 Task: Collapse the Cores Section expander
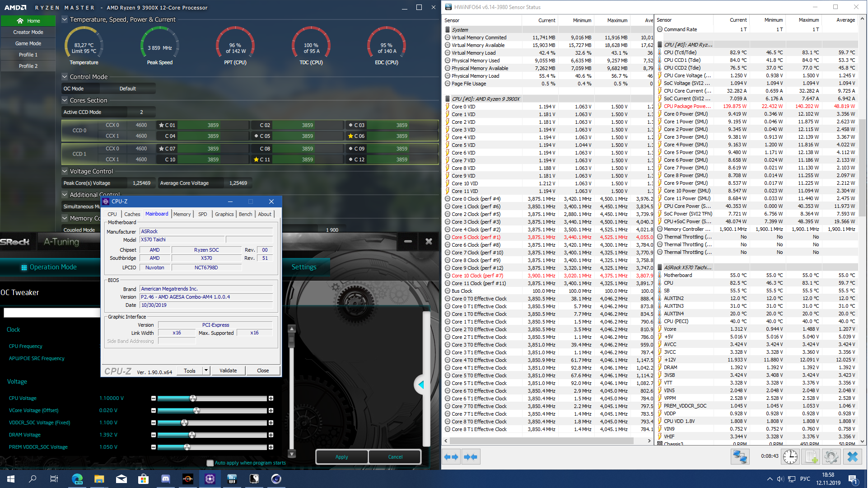[x=65, y=100]
